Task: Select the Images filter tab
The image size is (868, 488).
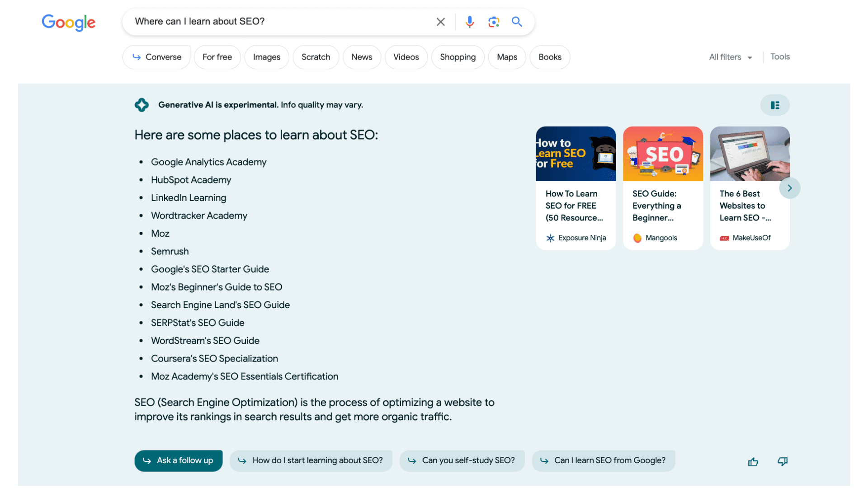Action: pyautogui.click(x=266, y=57)
